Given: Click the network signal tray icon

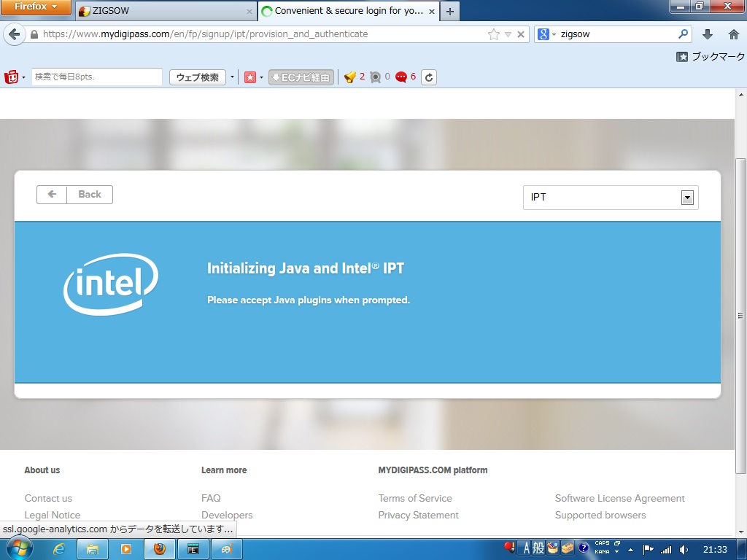Looking at the screenshot, I should click(666, 550).
